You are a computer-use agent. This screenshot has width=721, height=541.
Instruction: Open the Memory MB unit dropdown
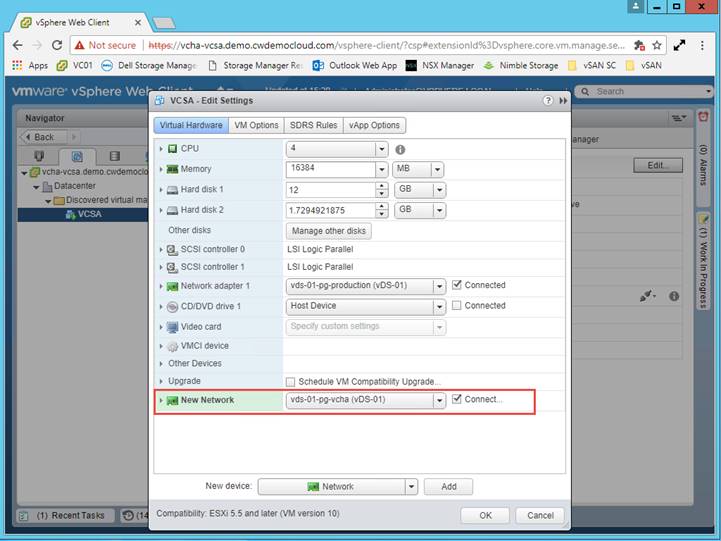[437, 170]
